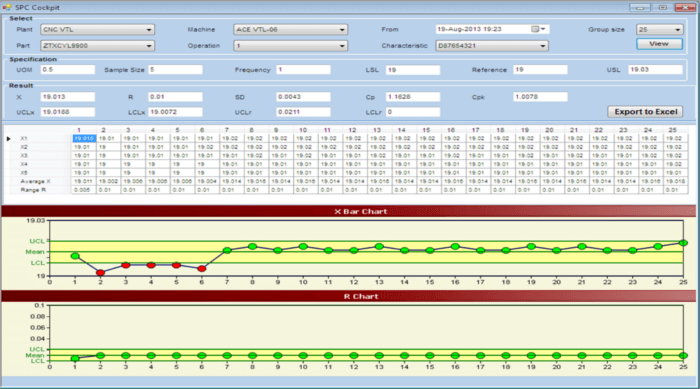Click the View button
Image resolution: width=700 pixels, height=389 pixels.
click(659, 44)
